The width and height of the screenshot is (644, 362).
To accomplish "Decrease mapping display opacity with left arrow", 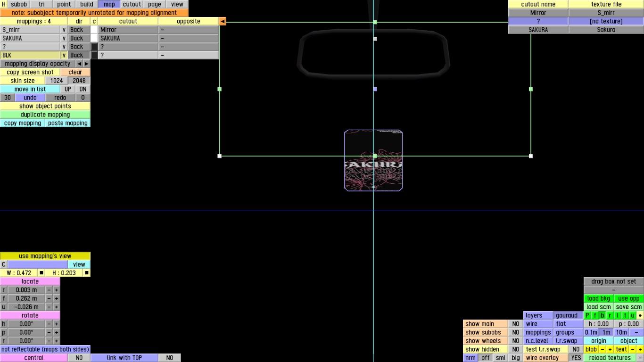I will (79, 64).
